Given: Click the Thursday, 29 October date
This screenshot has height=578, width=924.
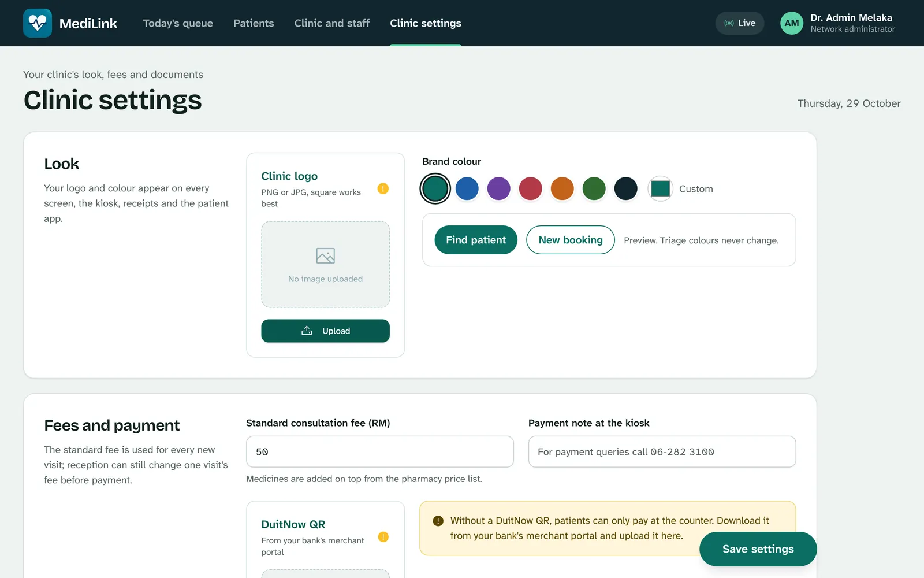Looking at the screenshot, I should [x=849, y=103].
